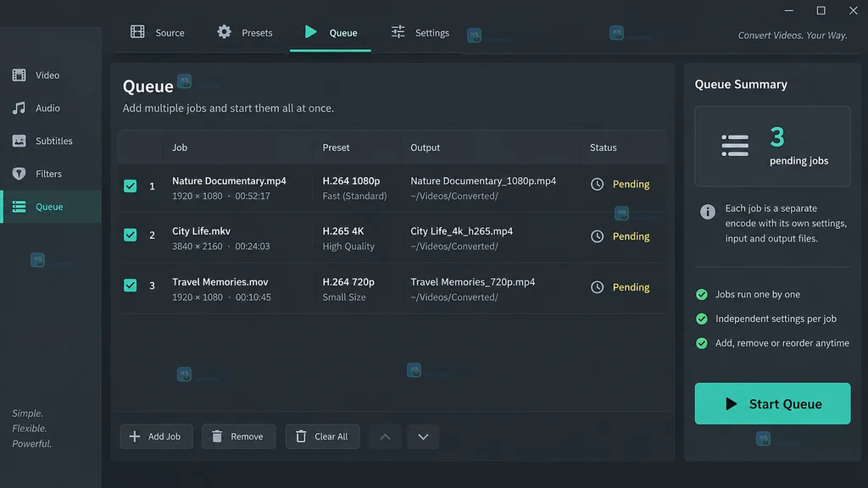The image size is (868, 488).
Task: Add a new job to queue
Action: (156, 436)
